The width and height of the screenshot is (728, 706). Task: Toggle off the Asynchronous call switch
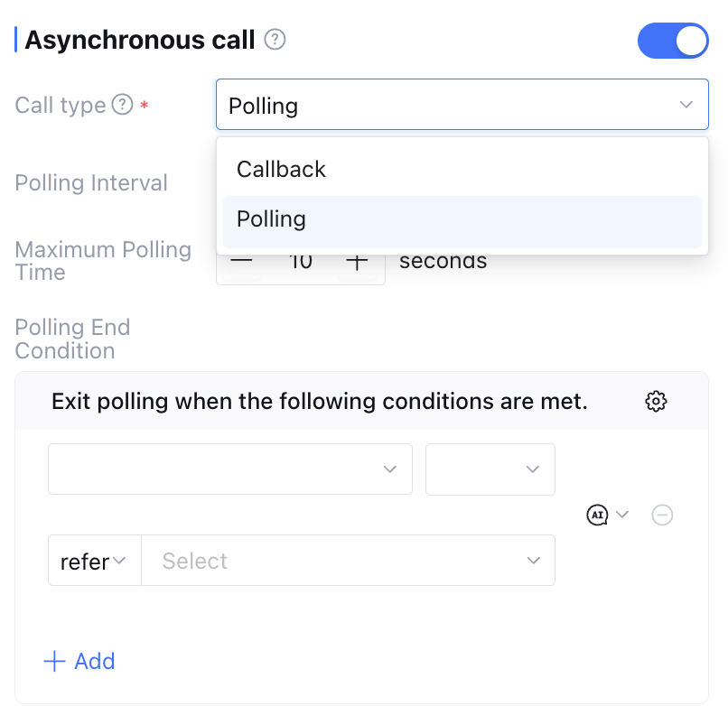click(672, 41)
